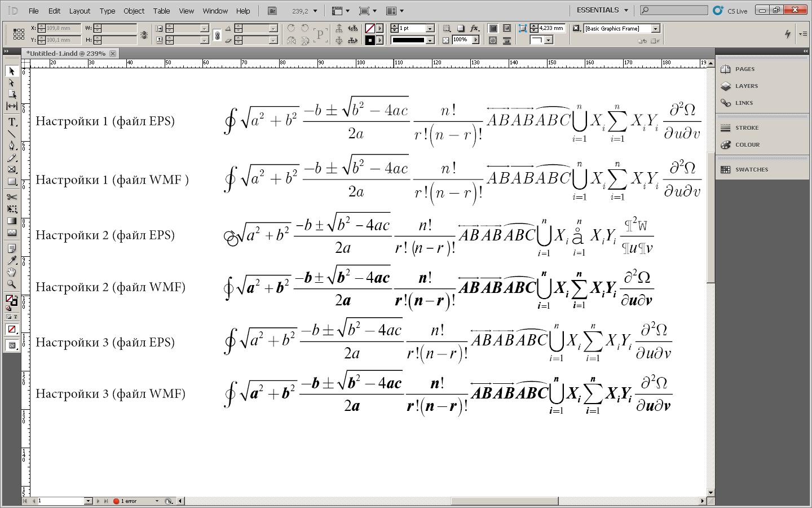Select the Direct Selection tool
Image resolution: width=812 pixels, height=508 pixels.
pyautogui.click(x=11, y=83)
